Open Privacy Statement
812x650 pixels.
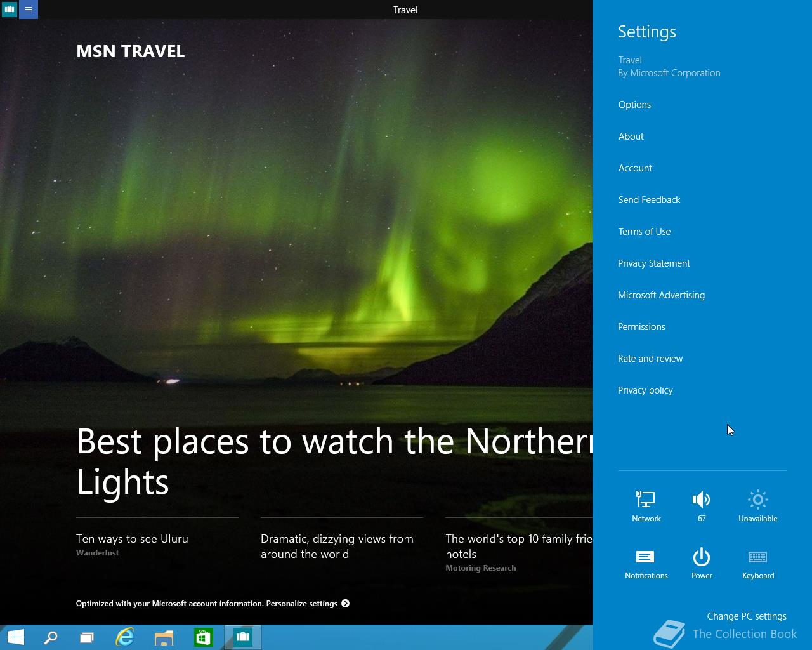click(x=654, y=263)
